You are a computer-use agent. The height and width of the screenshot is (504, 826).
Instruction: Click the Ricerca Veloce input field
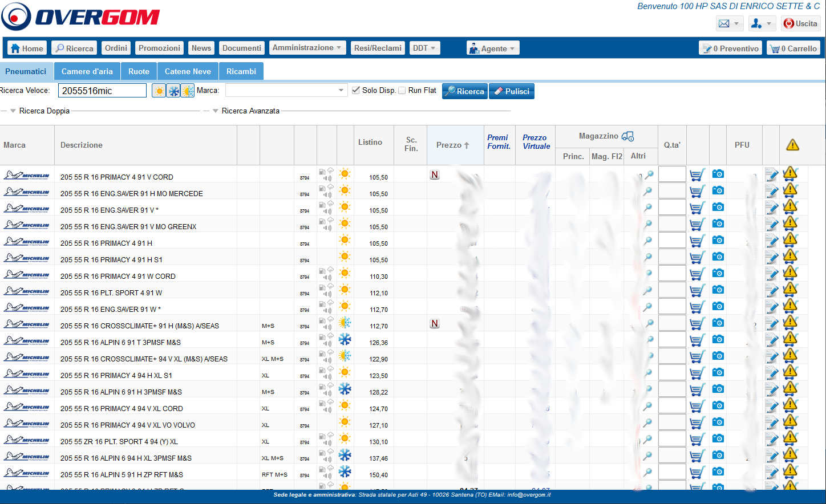pyautogui.click(x=103, y=91)
